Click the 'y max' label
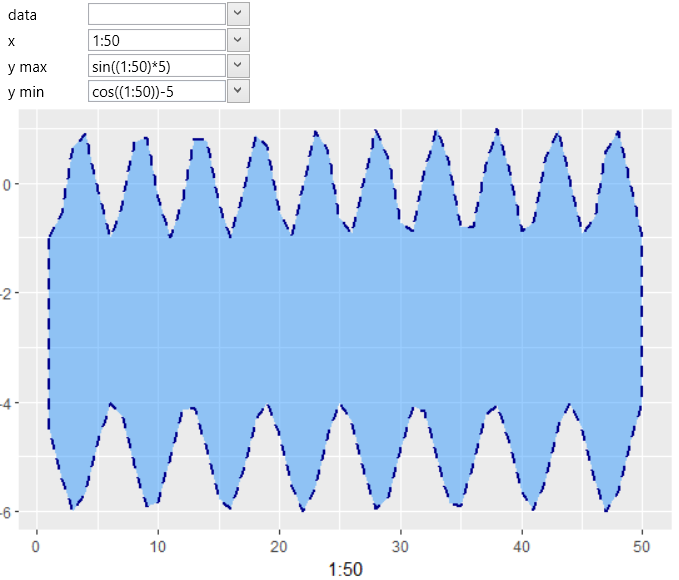This screenshot has height=580, width=679. [27, 67]
